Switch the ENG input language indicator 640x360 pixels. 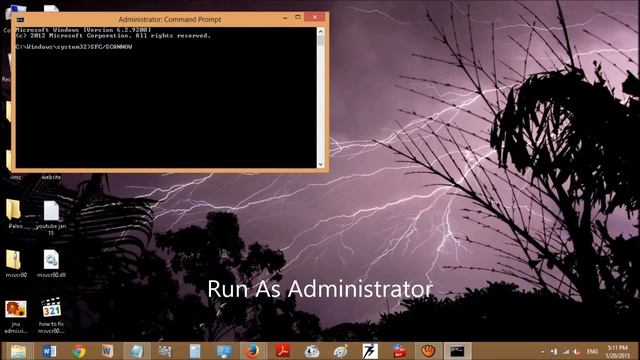592,351
